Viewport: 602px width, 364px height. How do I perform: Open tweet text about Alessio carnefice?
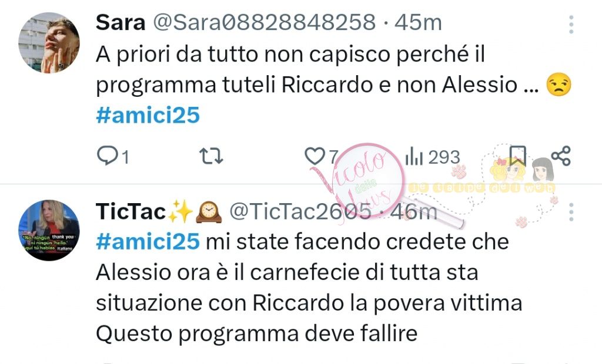tap(309, 288)
